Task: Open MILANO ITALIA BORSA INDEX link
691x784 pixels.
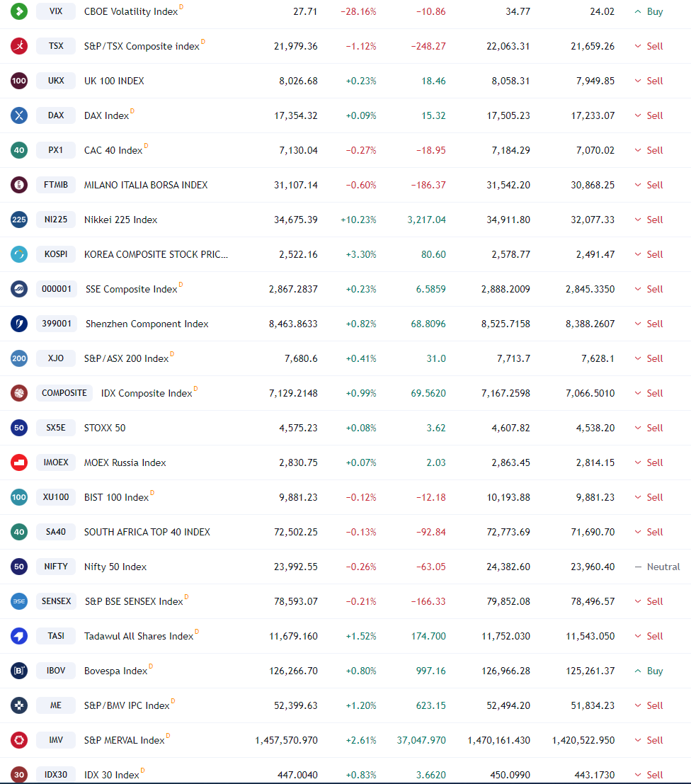Action: (146, 185)
